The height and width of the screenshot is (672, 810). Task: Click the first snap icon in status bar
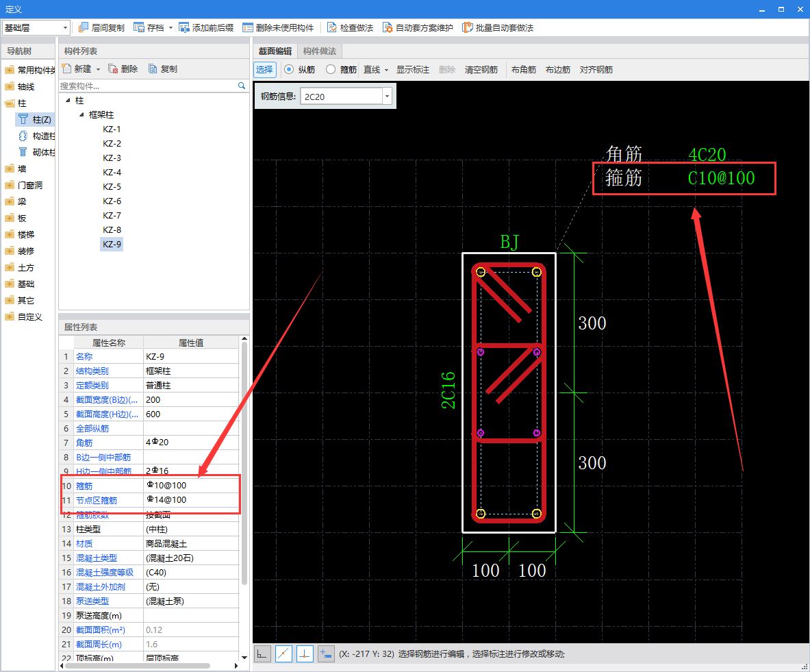pyautogui.click(x=262, y=654)
